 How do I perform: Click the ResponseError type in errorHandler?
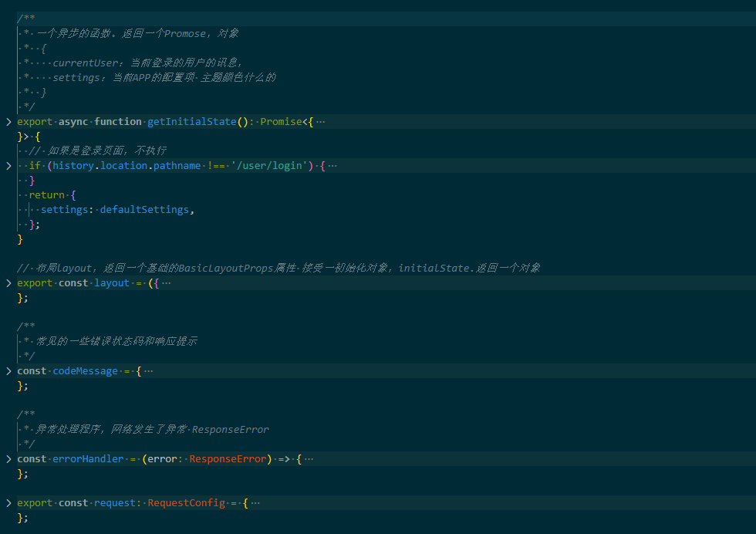[228, 458]
